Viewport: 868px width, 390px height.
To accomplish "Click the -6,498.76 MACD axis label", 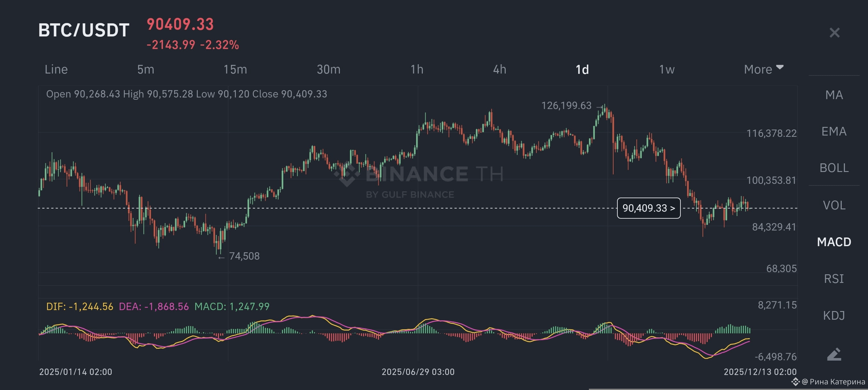I will (776, 357).
